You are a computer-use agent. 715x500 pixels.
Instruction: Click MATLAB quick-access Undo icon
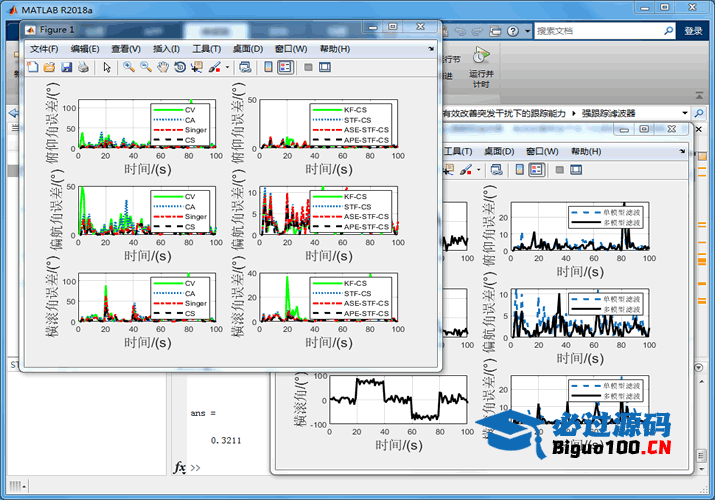click(460, 31)
